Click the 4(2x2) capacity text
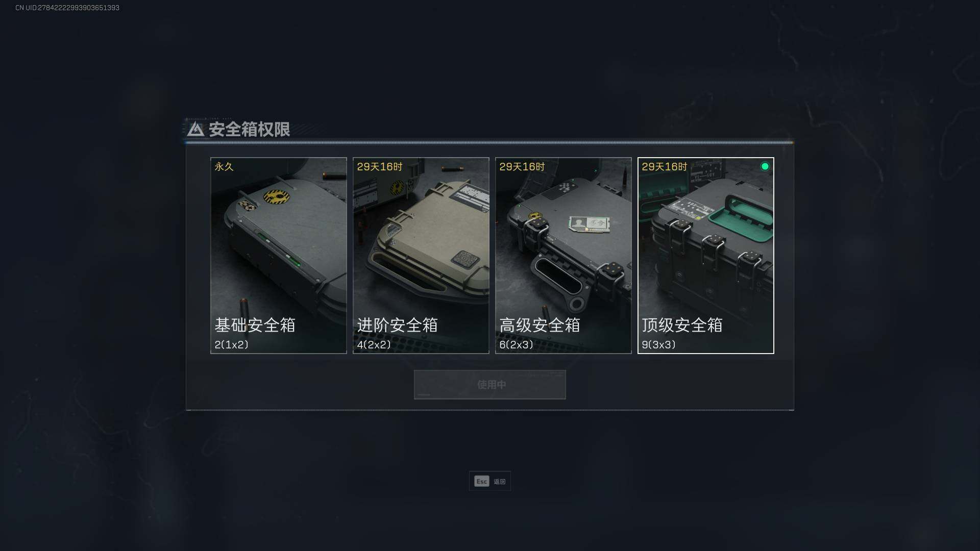980x551 pixels. [374, 345]
